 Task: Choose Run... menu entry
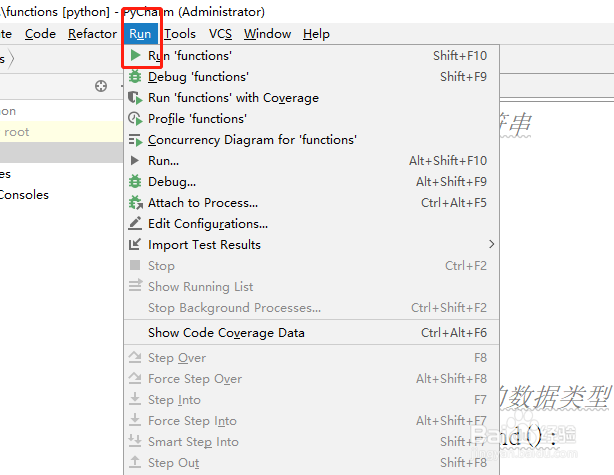click(x=311, y=161)
